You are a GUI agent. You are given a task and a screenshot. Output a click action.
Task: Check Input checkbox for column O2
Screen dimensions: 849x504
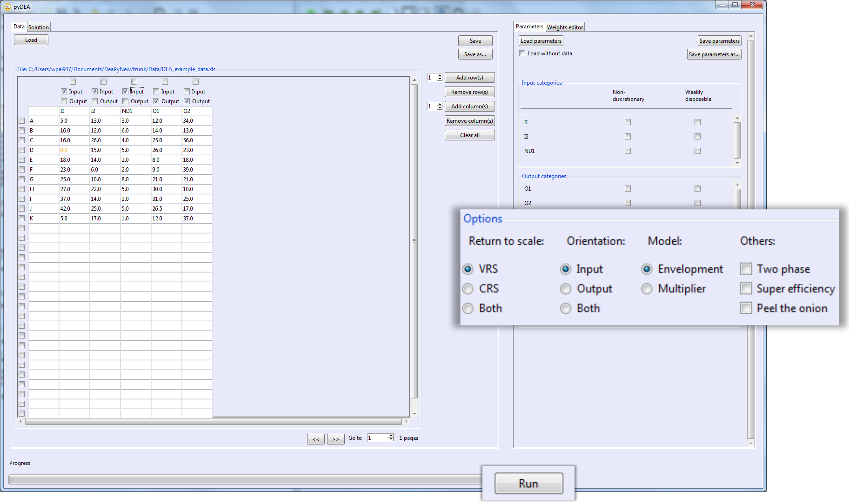click(x=187, y=92)
